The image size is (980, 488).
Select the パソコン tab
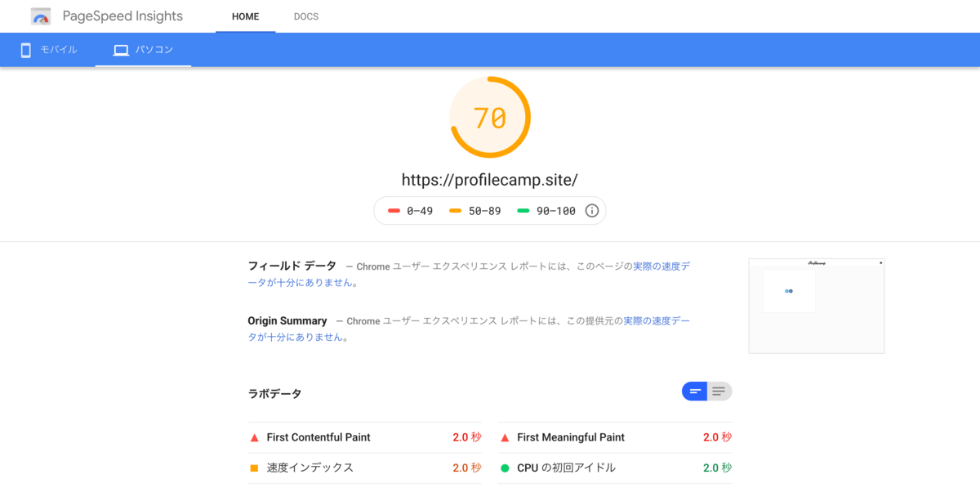[x=143, y=50]
